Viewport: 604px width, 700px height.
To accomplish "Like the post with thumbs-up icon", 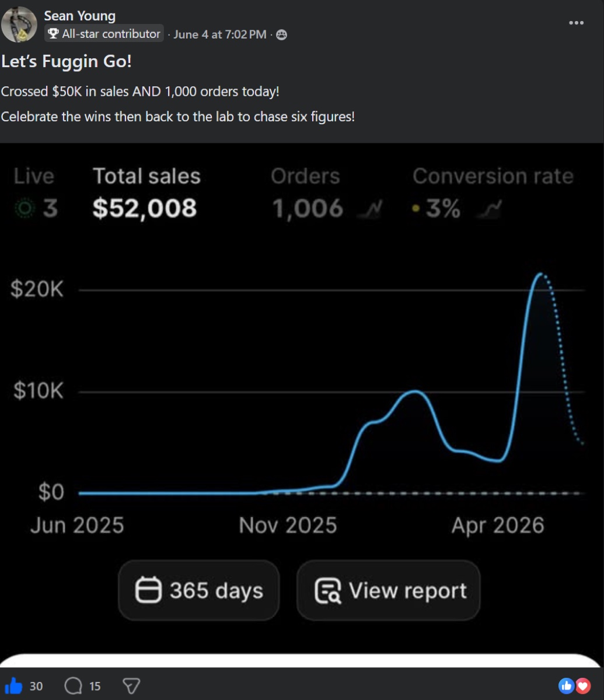I will pos(13,685).
